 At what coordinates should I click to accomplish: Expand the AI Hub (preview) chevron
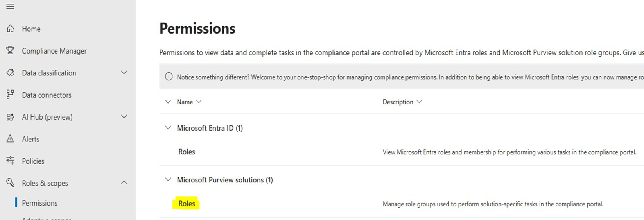pos(124,117)
